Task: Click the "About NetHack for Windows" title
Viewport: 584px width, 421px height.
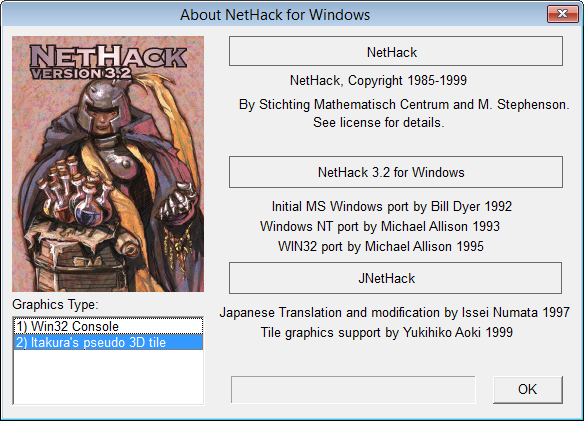Action: 275,15
